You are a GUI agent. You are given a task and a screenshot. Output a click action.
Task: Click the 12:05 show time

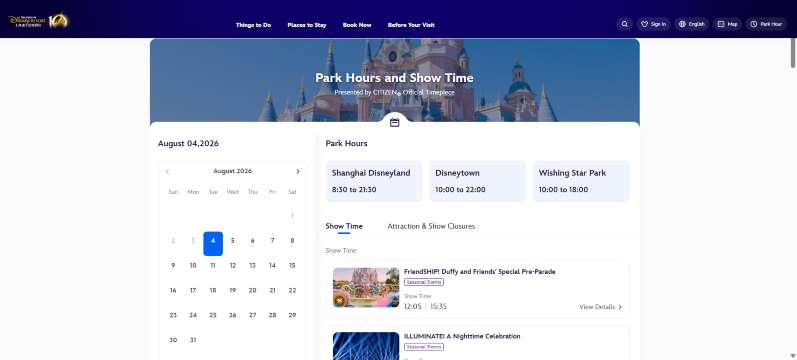coord(413,307)
